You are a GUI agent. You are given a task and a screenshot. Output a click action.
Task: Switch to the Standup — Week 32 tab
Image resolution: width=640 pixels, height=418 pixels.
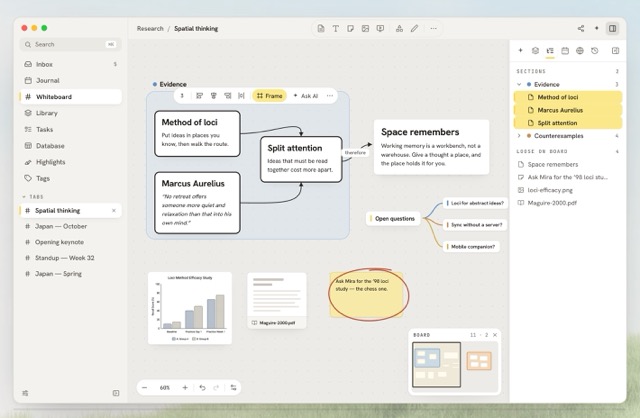point(71,258)
